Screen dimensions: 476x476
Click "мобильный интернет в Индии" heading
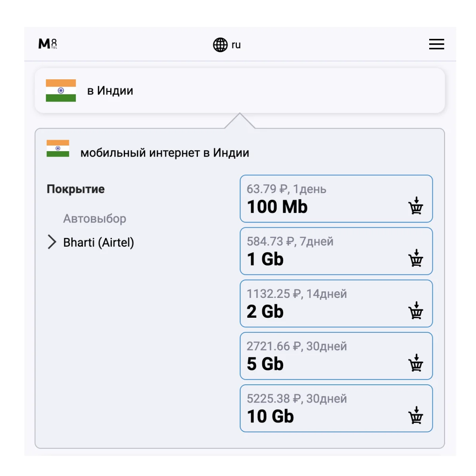(165, 153)
